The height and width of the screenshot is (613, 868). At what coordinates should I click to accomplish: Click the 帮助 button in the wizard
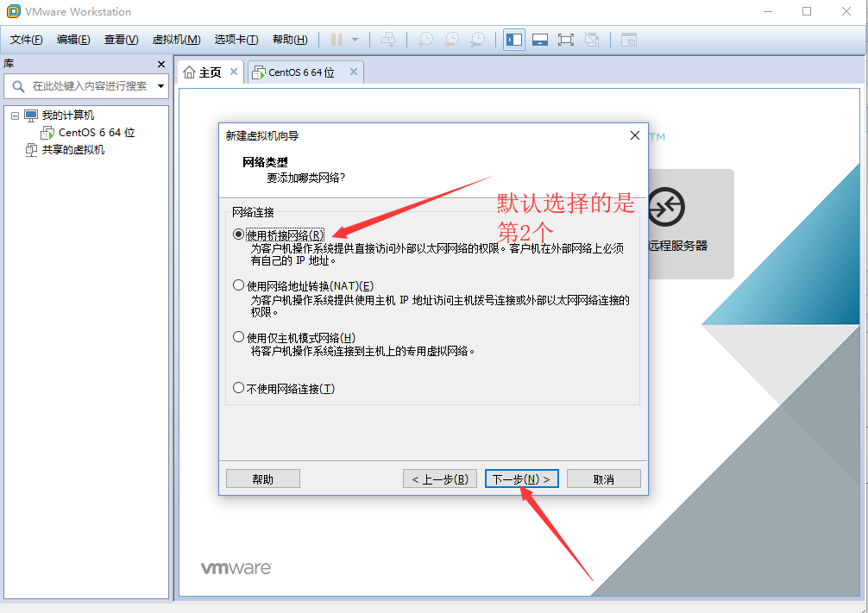(x=263, y=479)
